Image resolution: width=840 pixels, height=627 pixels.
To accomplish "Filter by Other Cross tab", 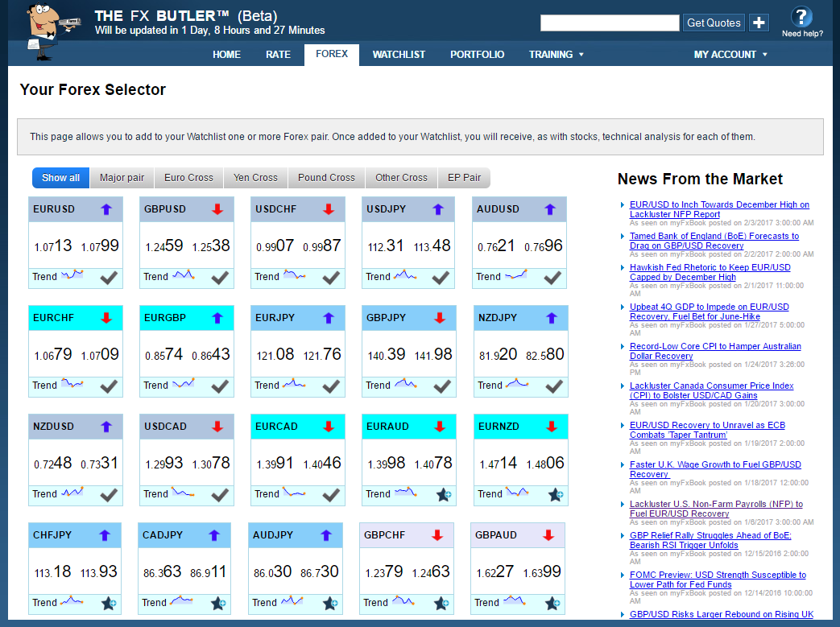I will (401, 178).
